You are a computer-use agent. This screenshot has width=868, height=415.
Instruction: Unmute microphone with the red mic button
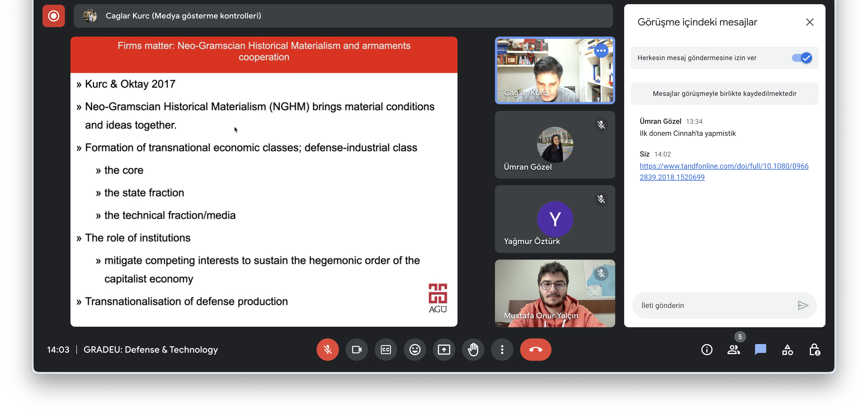coord(327,350)
